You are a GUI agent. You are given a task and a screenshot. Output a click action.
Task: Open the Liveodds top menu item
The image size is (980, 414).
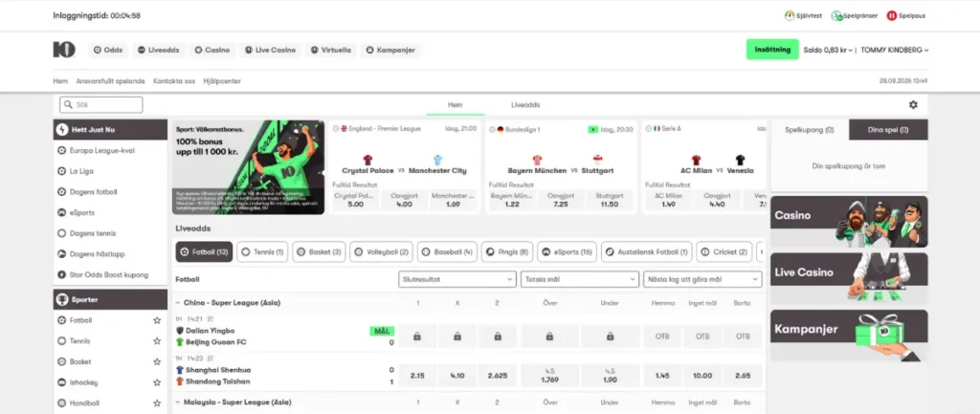(x=158, y=50)
